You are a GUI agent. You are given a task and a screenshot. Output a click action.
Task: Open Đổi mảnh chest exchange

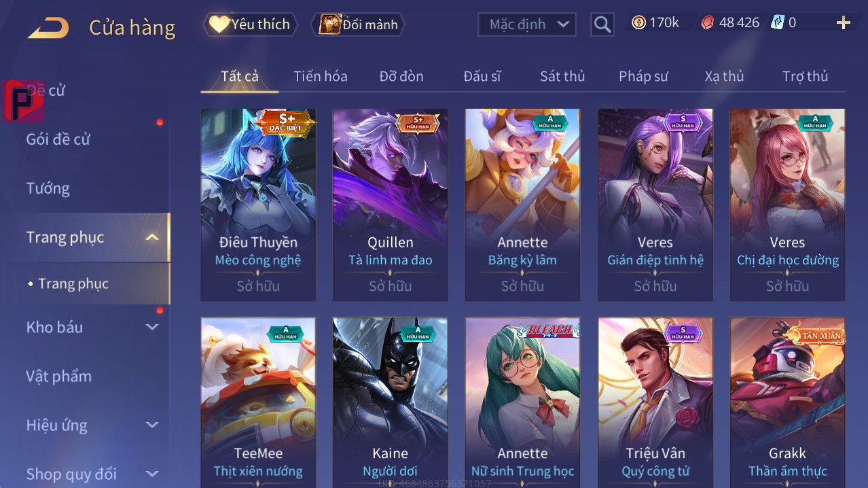358,24
